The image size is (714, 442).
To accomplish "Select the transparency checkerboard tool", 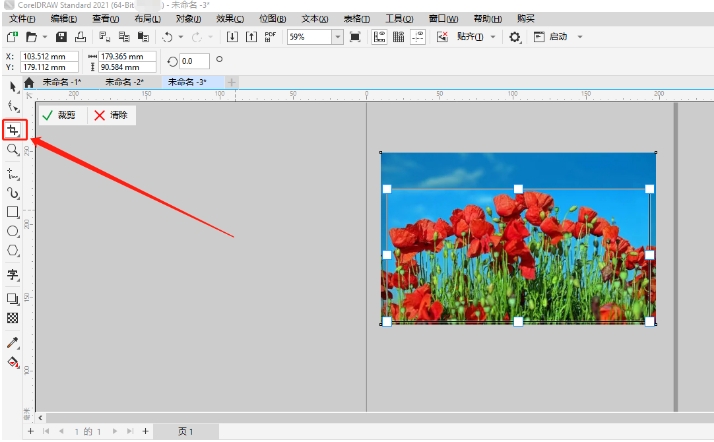I will [x=13, y=318].
